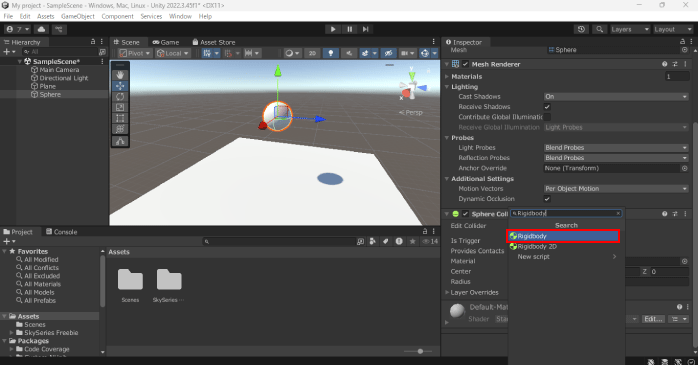Click the material Edit... button

(654, 319)
